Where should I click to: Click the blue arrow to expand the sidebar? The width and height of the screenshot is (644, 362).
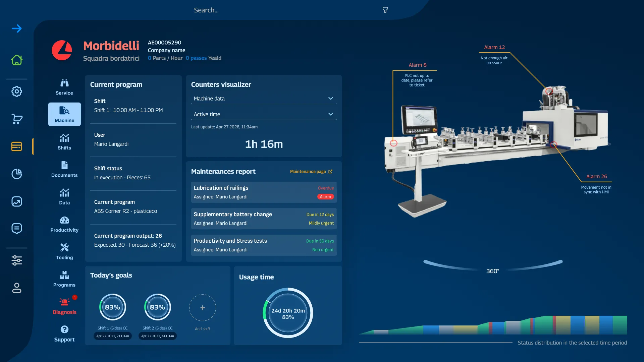pos(17,28)
